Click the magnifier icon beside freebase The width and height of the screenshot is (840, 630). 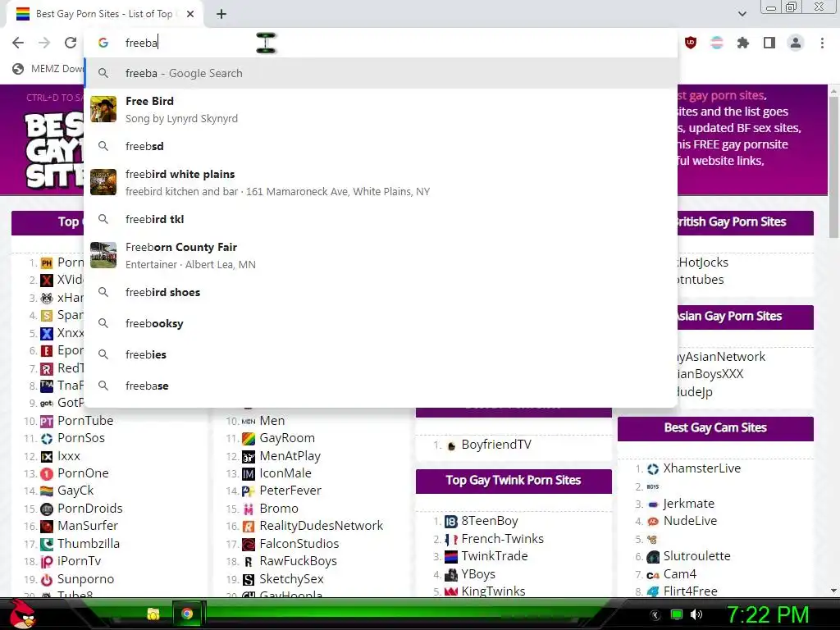click(103, 386)
